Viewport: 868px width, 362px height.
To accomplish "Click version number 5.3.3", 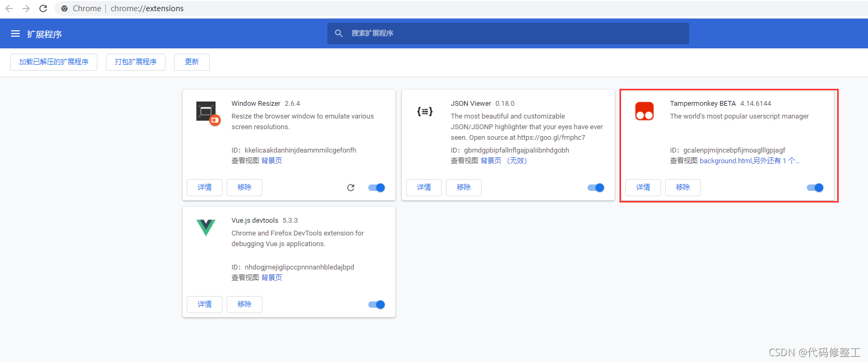I will click(x=290, y=221).
